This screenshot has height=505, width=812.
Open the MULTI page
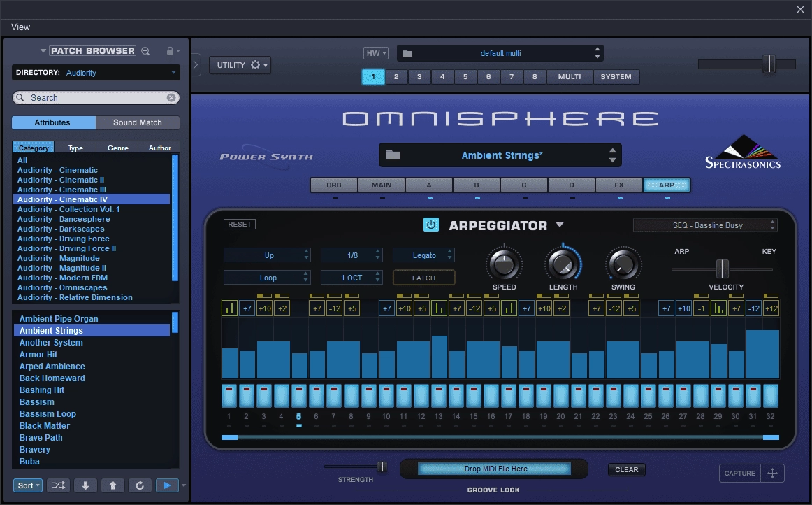pyautogui.click(x=569, y=77)
